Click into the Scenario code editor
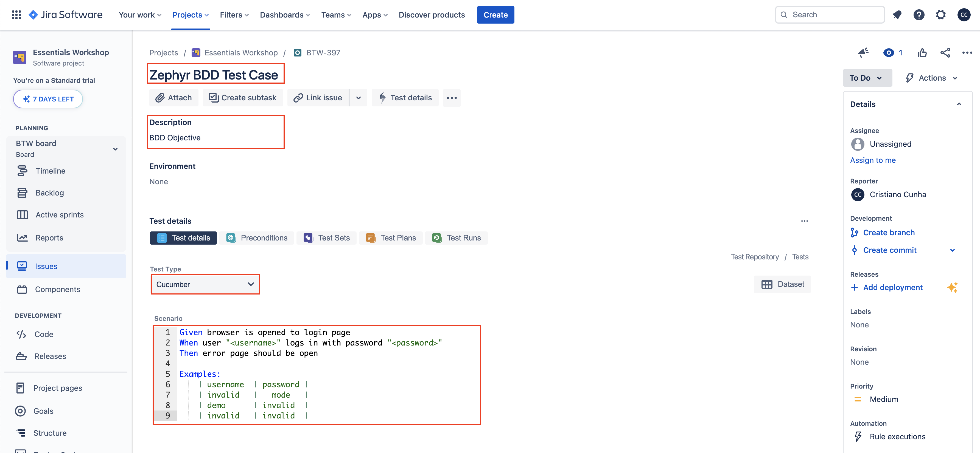This screenshot has width=980, height=453. click(x=317, y=375)
